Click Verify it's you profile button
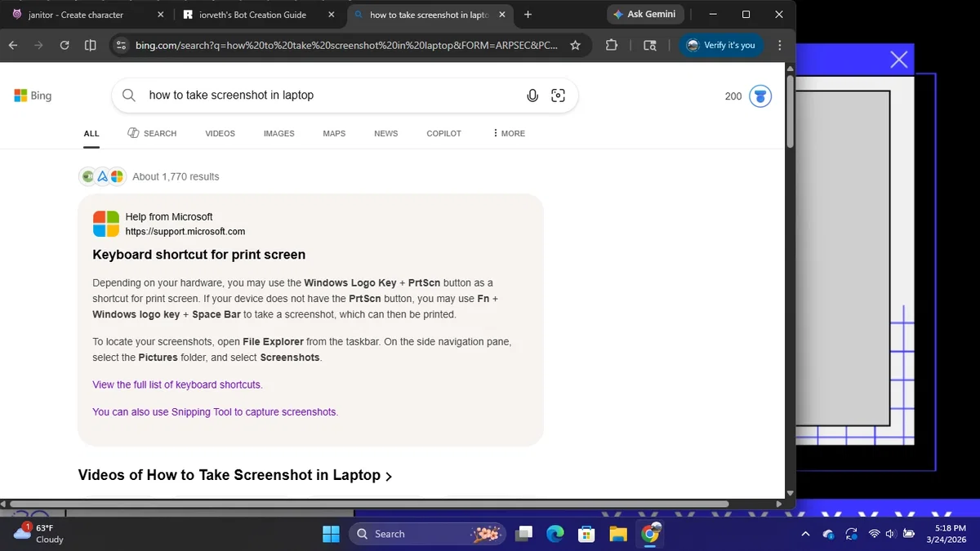 [721, 46]
